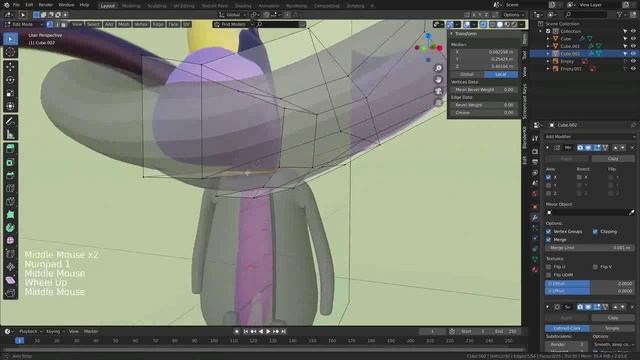Image resolution: width=640 pixels, height=360 pixels.
Task: Click Copy on the Mirror modifier
Action: (x=613, y=158)
